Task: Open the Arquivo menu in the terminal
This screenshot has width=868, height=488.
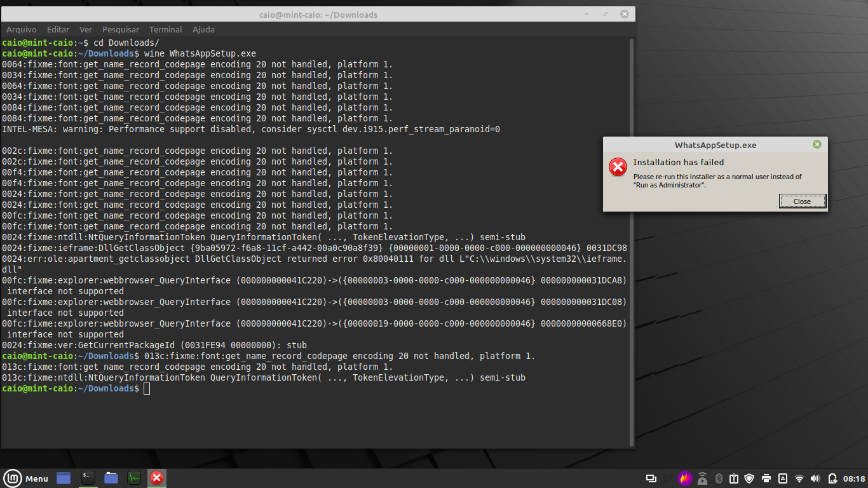Action: point(22,29)
